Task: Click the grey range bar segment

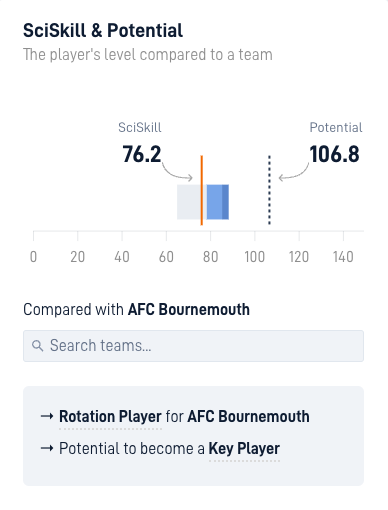Action: click(189, 202)
